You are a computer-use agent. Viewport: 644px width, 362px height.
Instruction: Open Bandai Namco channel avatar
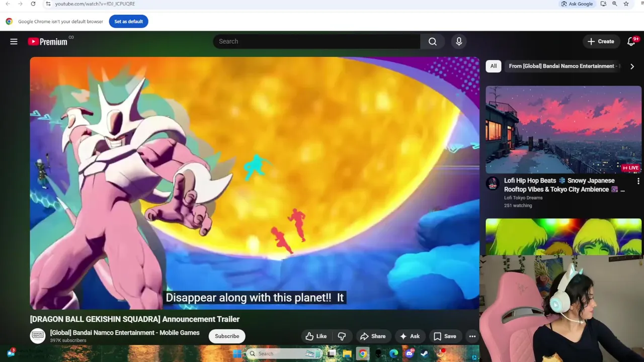(x=38, y=336)
